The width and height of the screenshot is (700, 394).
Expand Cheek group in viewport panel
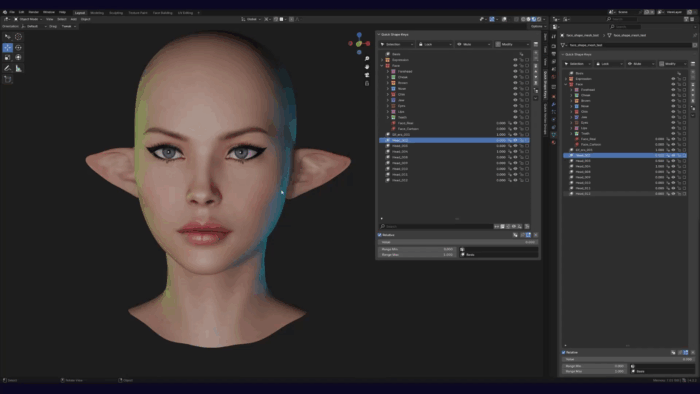click(388, 77)
